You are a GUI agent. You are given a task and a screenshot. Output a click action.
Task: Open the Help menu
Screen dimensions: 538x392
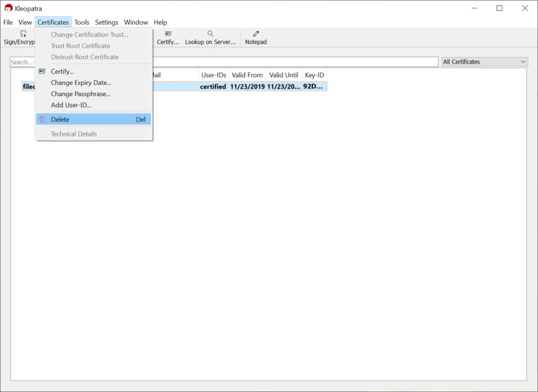point(160,22)
